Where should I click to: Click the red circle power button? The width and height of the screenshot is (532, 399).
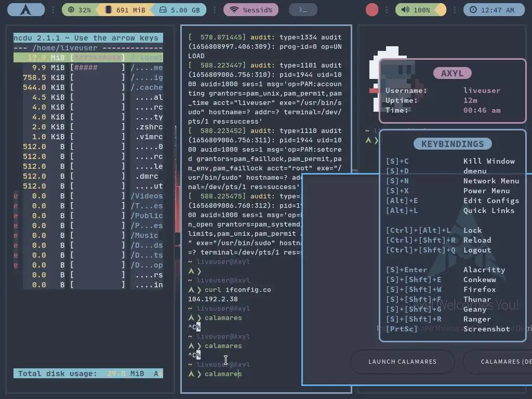[x=372, y=10]
